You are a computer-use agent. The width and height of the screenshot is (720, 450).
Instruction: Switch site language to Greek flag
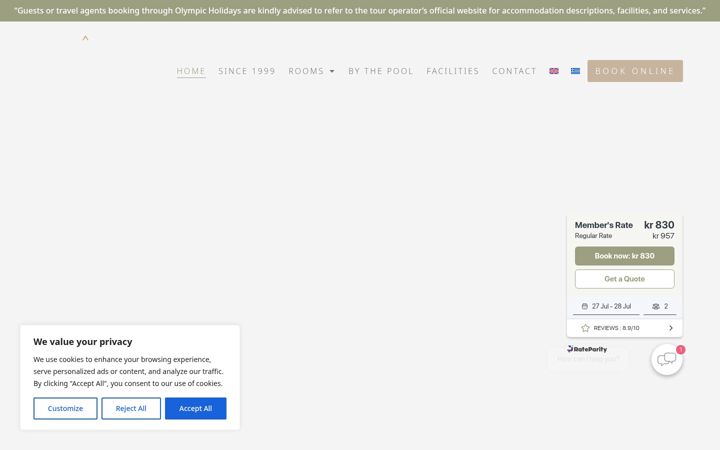coord(575,71)
